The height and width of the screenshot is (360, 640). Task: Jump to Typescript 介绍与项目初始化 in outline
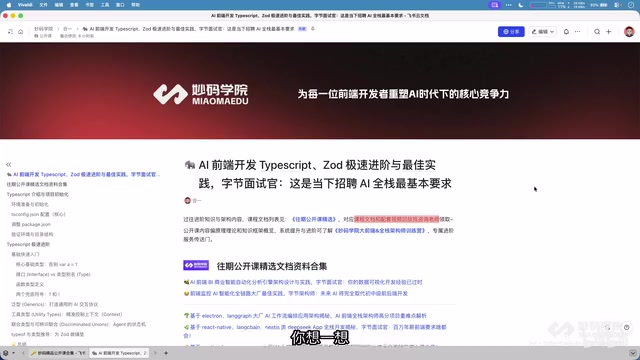click(38, 194)
